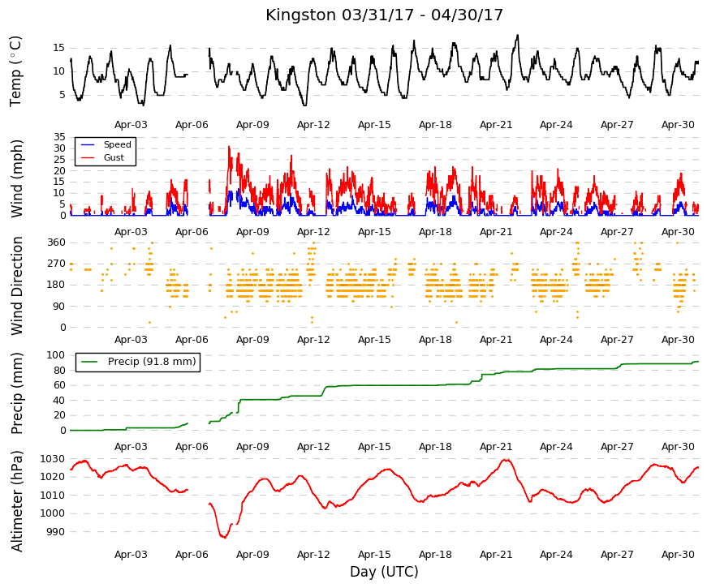Click the Precip (91.8 mm) legend text
Viewport: 707px width, 588px height.
[152, 362]
